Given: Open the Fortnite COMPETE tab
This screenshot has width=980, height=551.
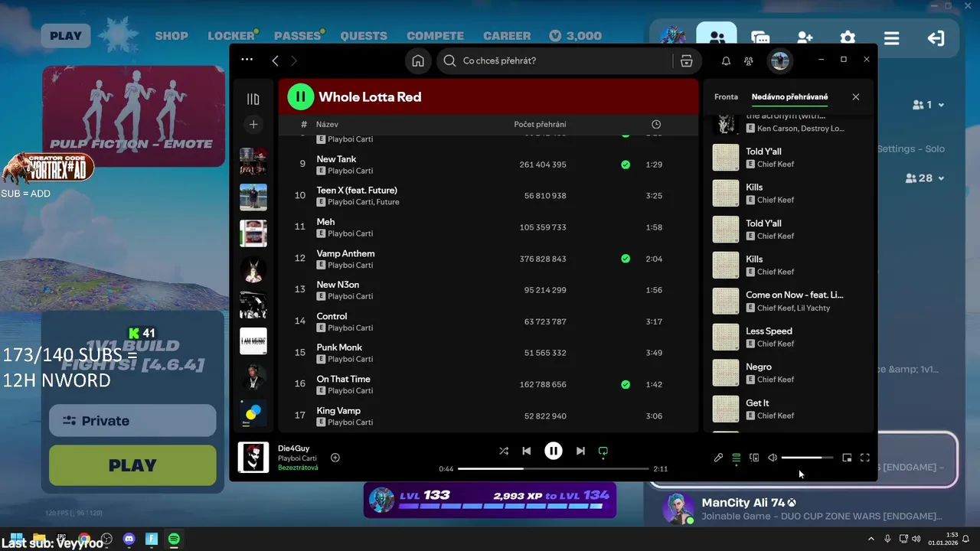Looking at the screenshot, I should pos(435,36).
